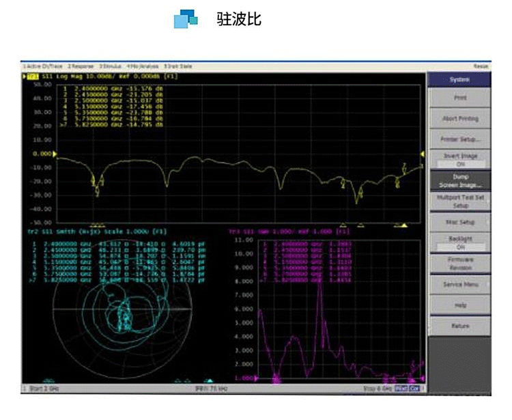Open the Stimulus menu
This screenshot has height=420, width=512.
point(110,66)
